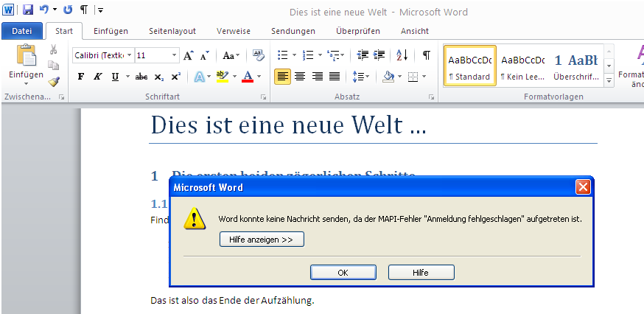Apply a numbered list
The image size is (644, 314).
[307, 55]
